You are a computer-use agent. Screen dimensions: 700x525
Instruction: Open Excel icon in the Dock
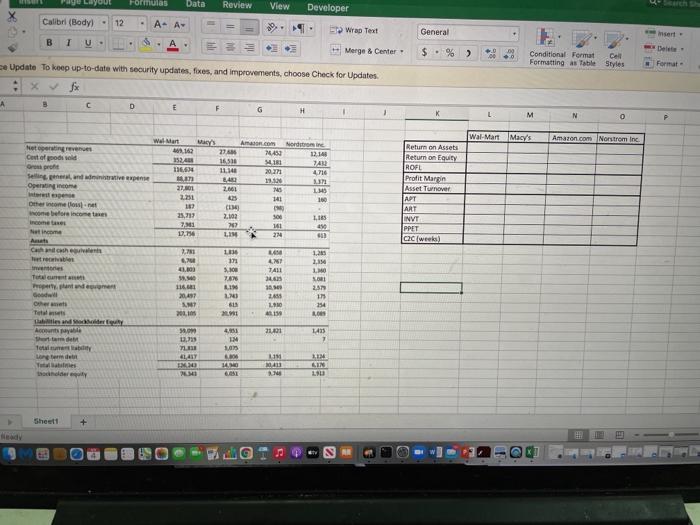[532, 452]
